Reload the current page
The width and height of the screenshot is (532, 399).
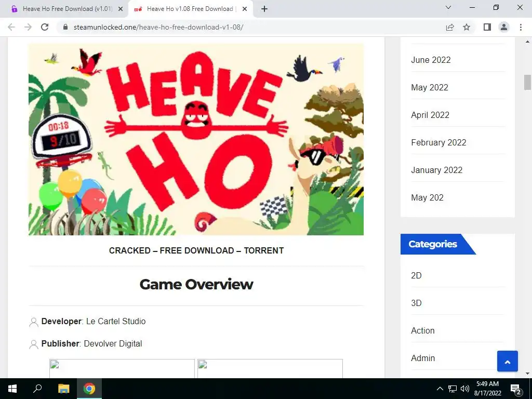[45, 27]
